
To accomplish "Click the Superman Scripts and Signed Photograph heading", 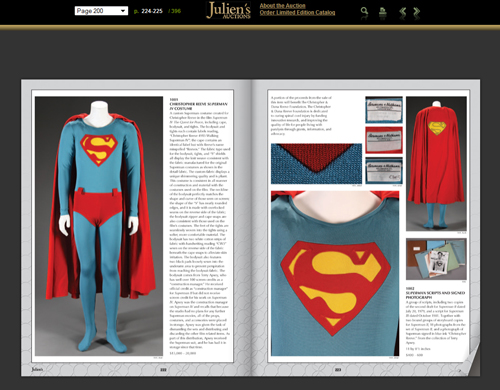I will point(435,295).
